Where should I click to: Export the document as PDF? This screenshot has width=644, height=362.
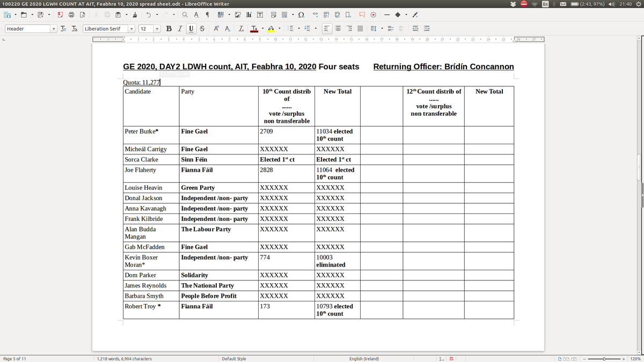tap(61, 14)
